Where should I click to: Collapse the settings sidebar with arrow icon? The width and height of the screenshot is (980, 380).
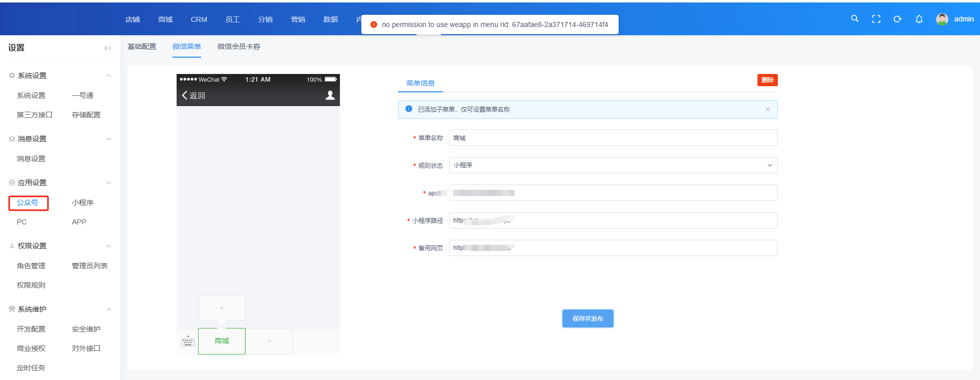click(x=107, y=48)
